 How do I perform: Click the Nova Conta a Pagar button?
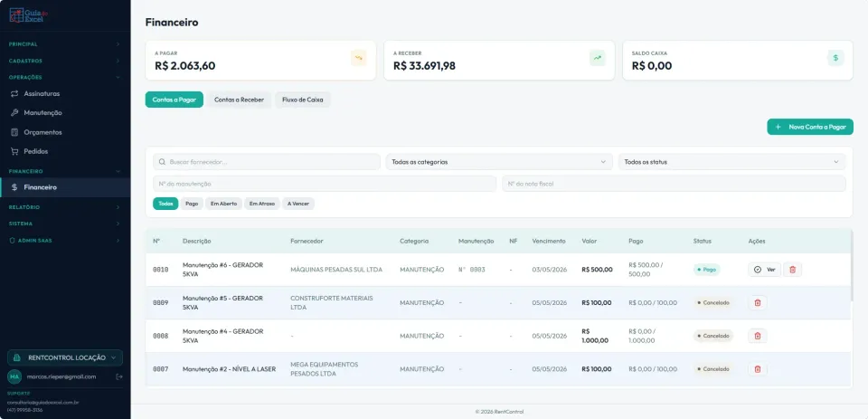tap(810, 127)
